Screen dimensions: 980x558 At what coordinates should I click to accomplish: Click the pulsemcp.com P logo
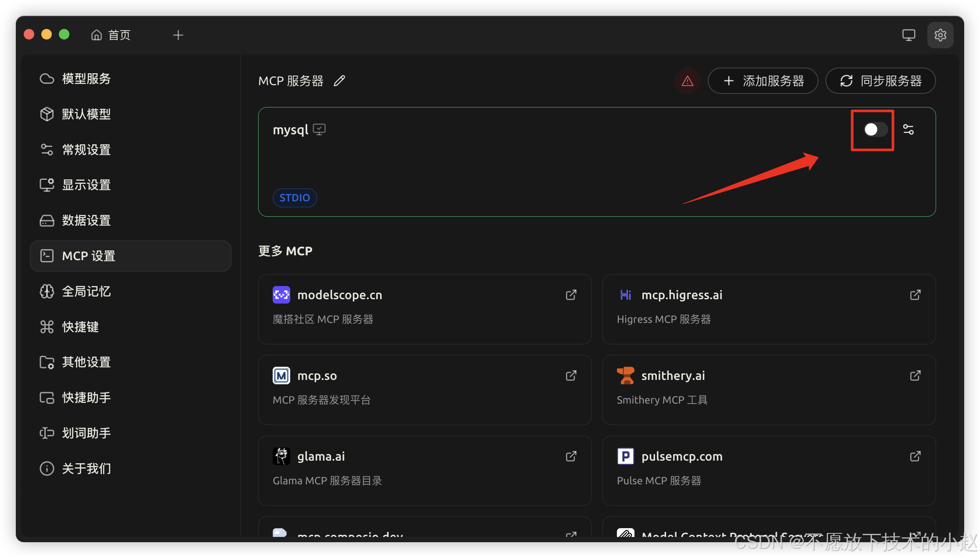tap(626, 456)
